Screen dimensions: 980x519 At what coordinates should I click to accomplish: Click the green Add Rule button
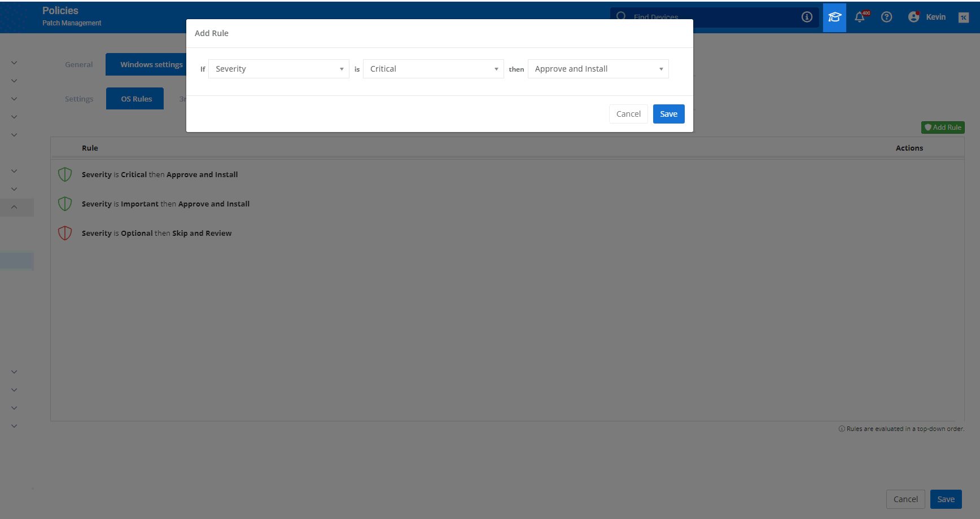click(x=943, y=127)
